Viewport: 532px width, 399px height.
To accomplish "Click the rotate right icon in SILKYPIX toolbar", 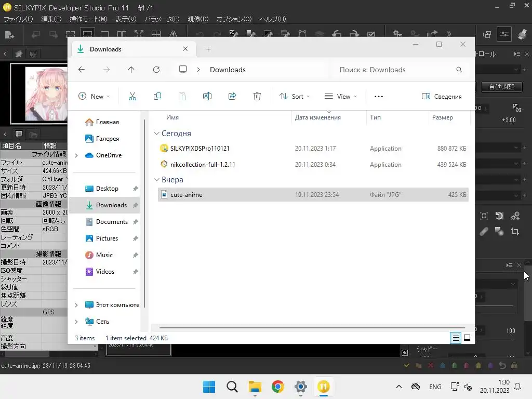I will (354, 34).
